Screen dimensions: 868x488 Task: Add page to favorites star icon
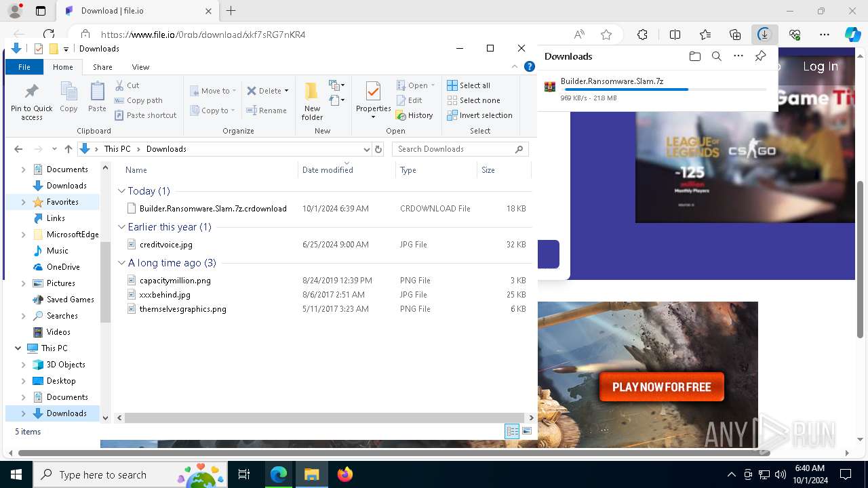(606, 35)
